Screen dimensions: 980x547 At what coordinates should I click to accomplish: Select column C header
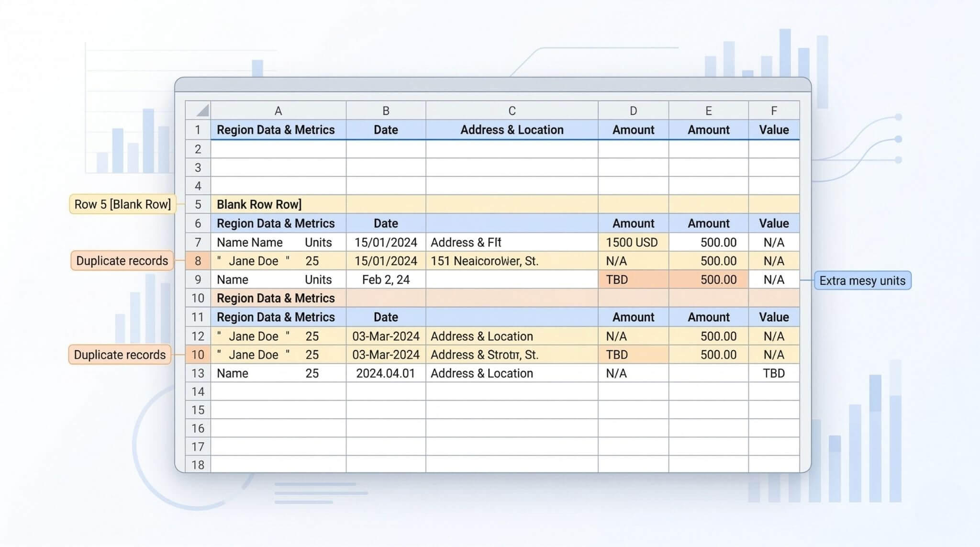click(x=512, y=111)
